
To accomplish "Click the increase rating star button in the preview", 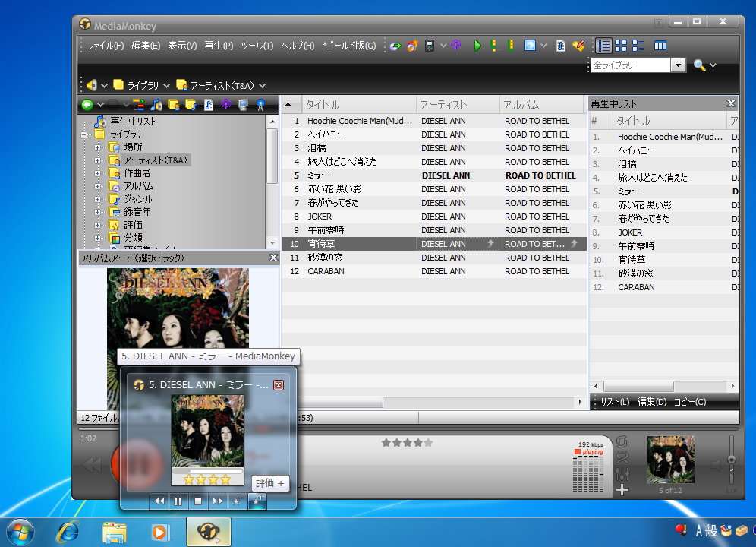I will pyautogui.click(x=257, y=501).
